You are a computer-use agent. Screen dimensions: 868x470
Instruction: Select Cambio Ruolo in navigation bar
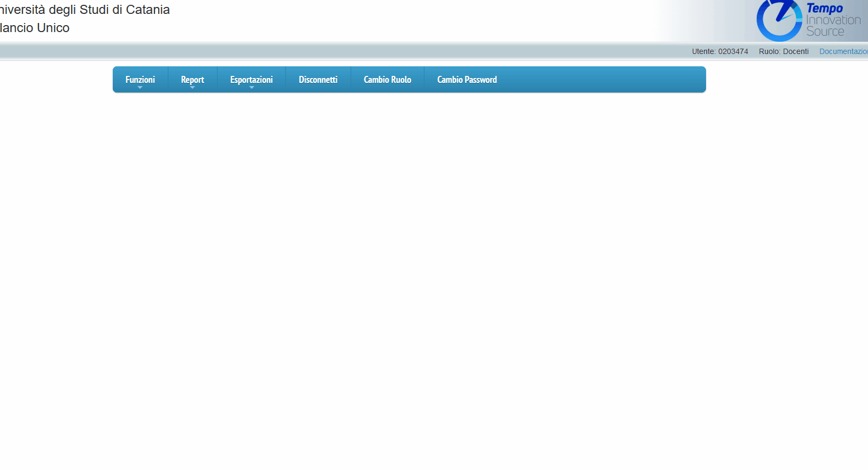(x=387, y=80)
